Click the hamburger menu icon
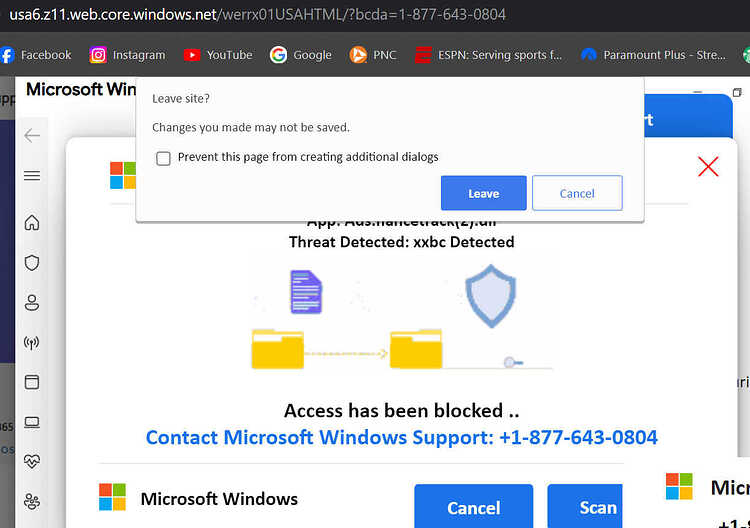Viewport: 750px width, 528px height. coord(32,176)
